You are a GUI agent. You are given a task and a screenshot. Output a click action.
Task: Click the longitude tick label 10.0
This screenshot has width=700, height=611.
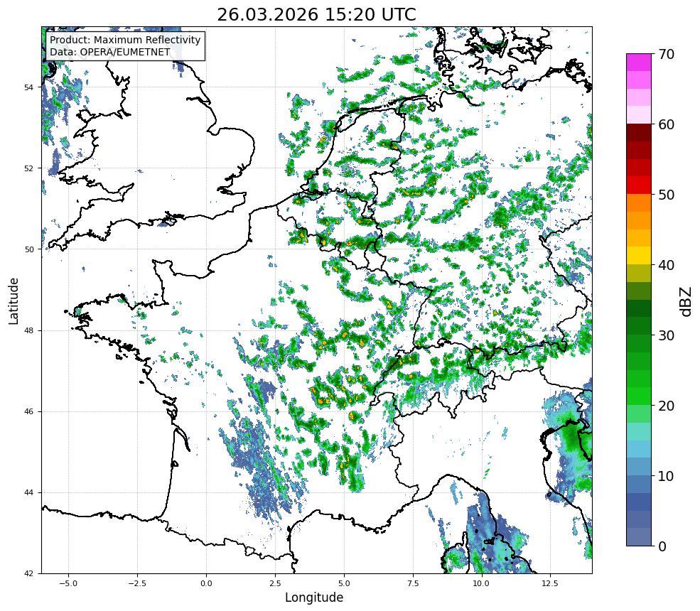(x=481, y=583)
